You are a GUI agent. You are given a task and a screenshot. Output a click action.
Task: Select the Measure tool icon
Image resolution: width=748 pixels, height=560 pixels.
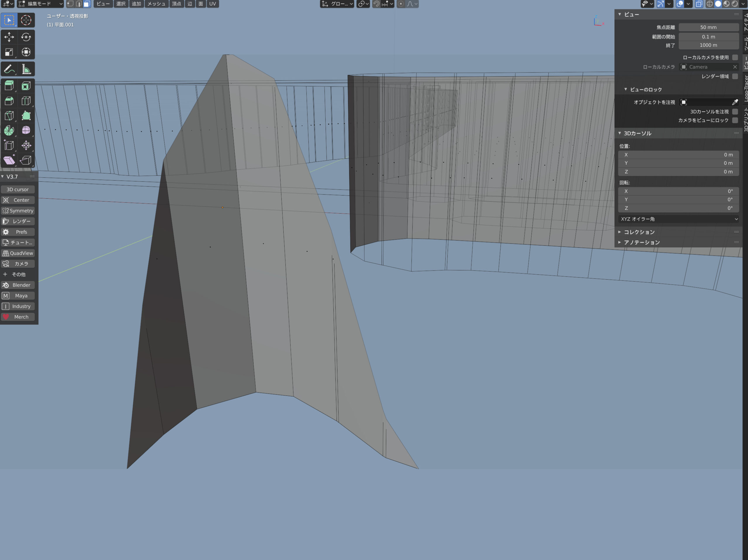coord(26,69)
